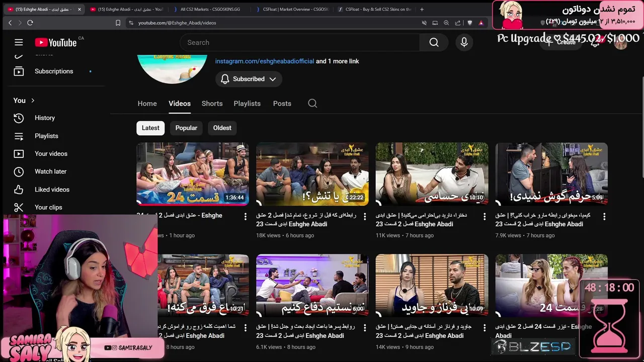644x362 pixels.
Task: Switch to channel Playlists tab
Action: (x=247, y=103)
